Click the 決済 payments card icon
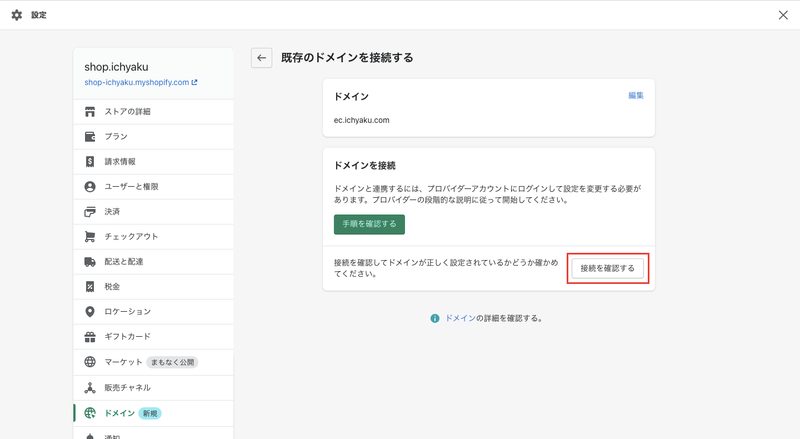This screenshot has width=800, height=439. pos(90,211)
